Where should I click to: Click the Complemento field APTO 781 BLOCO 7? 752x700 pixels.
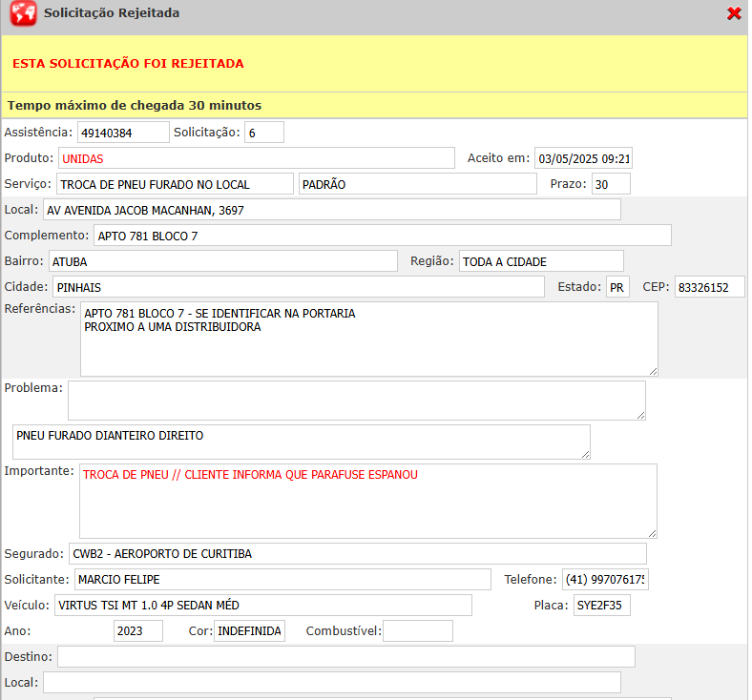click(383, 236)
